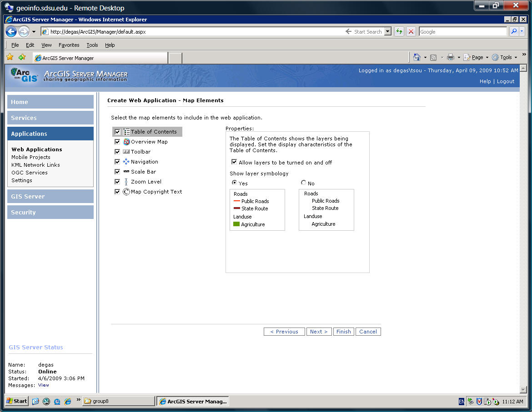The image size is (532, 412).
Task: Click the EN language indicator in the tray
Action: pos(462,402)
